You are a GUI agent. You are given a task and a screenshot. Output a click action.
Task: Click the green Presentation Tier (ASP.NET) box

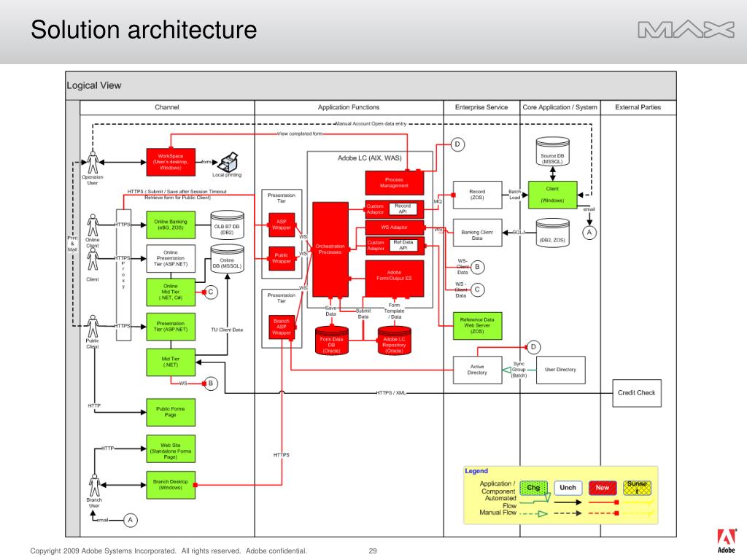click(x=171, y=327)
